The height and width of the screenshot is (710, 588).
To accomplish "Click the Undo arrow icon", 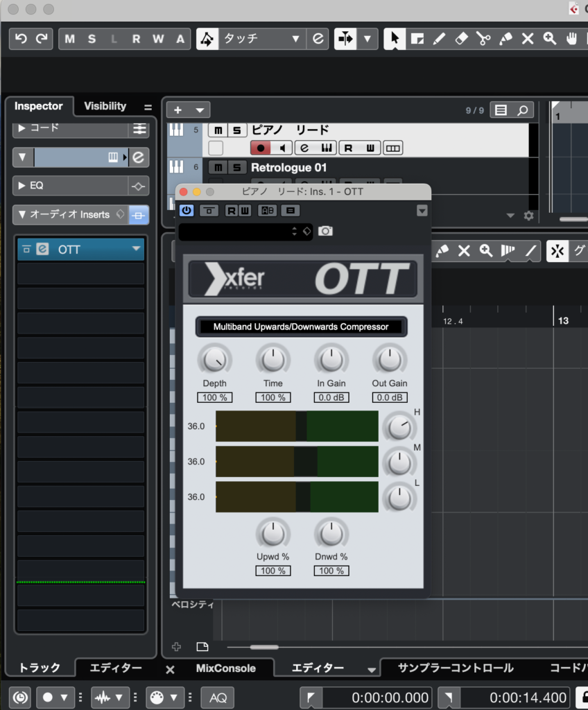I will 21,39.
